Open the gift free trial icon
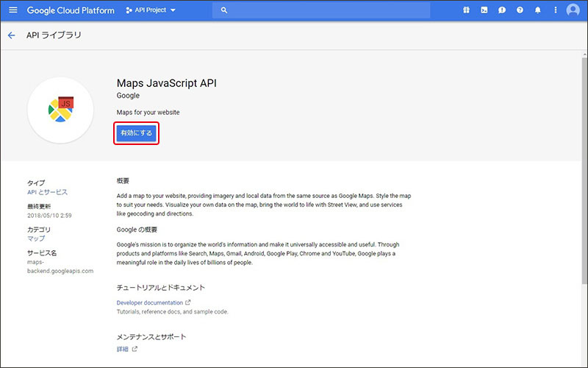The width and height of the screenshot is (588, 368). click(466, 10)
